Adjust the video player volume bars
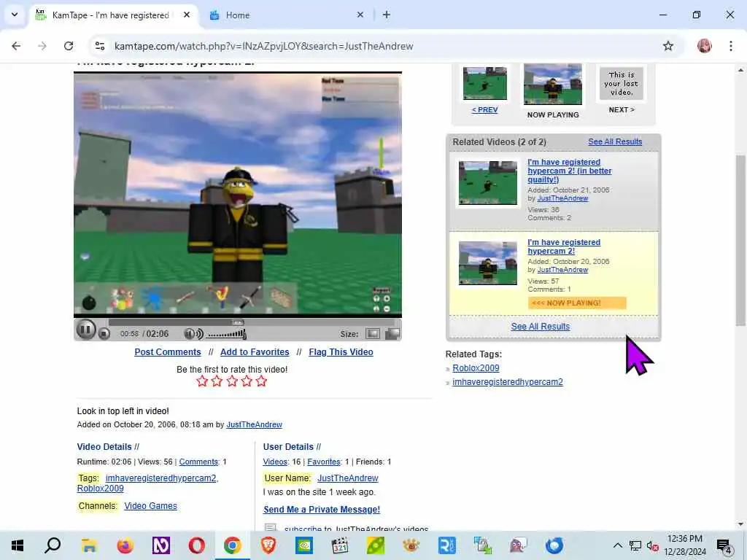 [x=227, y=334]
